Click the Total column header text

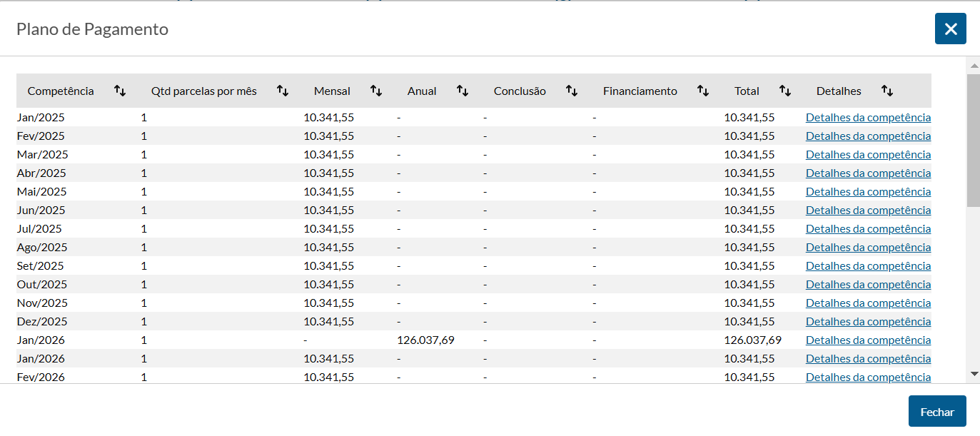click(747, 91)
